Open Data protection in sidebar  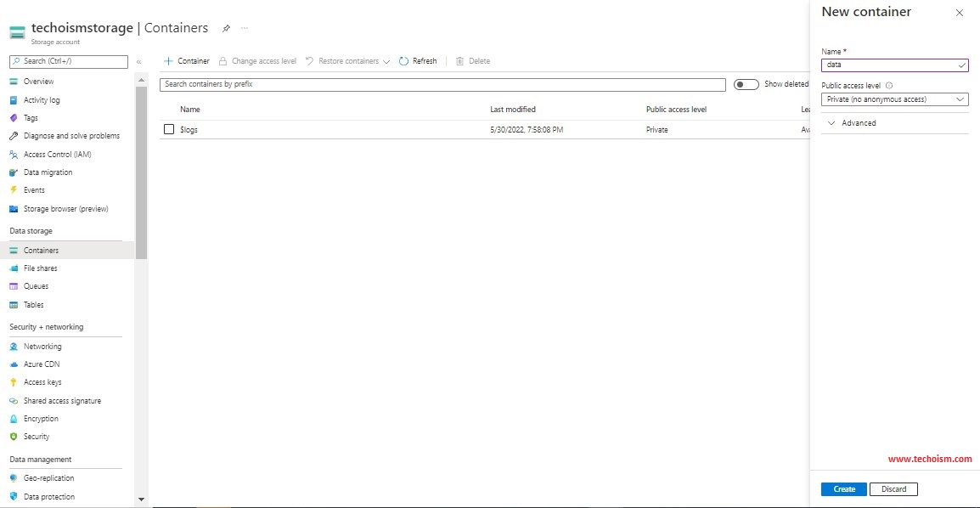pos(49,497)
